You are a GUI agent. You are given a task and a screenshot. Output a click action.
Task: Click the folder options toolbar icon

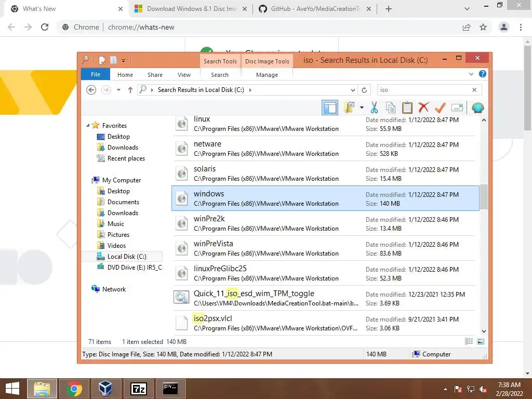[x=349, y=108]
